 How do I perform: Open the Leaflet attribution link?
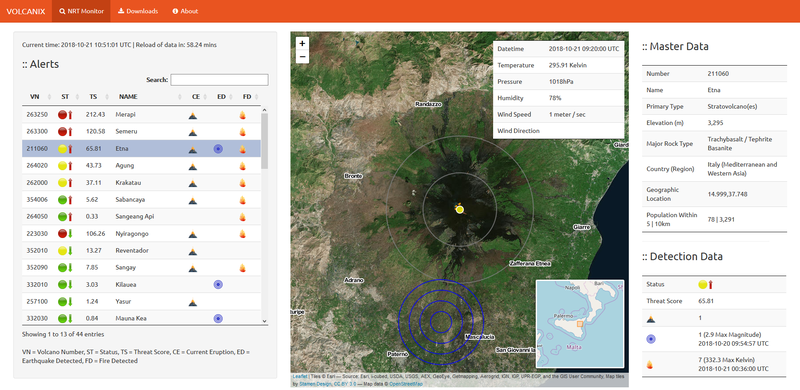click(300, 377)
